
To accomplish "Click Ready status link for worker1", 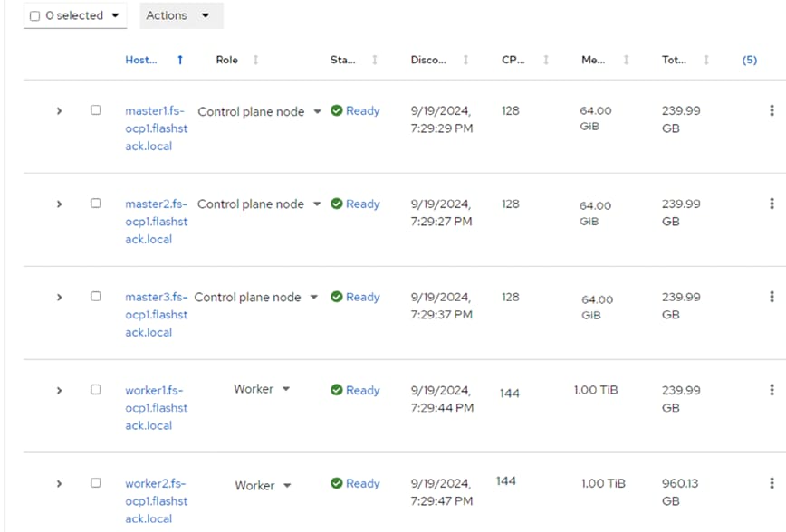I will (362, 390).
